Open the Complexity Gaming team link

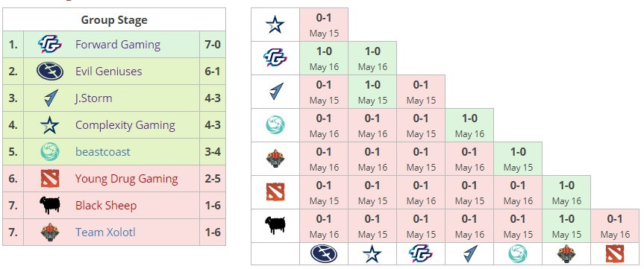pyautogui.click(x=125, y=125)
